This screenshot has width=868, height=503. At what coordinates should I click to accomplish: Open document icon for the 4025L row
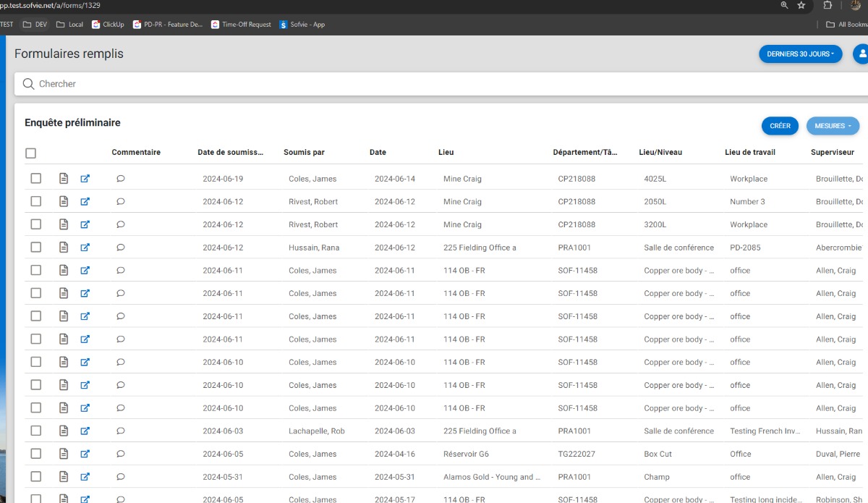pos(64,179)
